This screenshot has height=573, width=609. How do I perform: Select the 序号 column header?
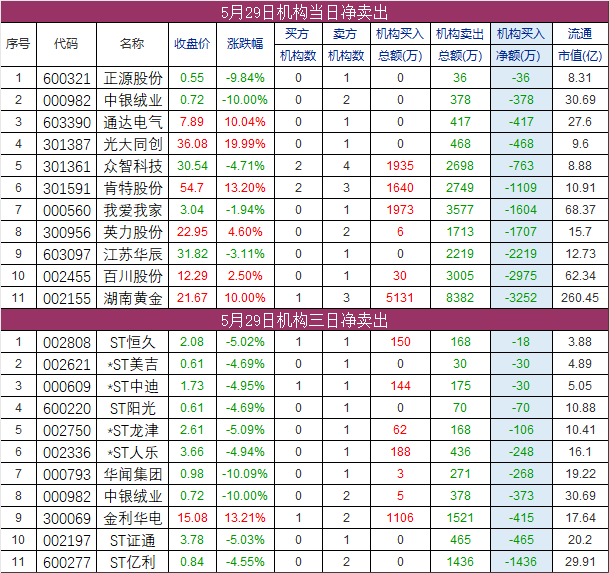(18, 44)
